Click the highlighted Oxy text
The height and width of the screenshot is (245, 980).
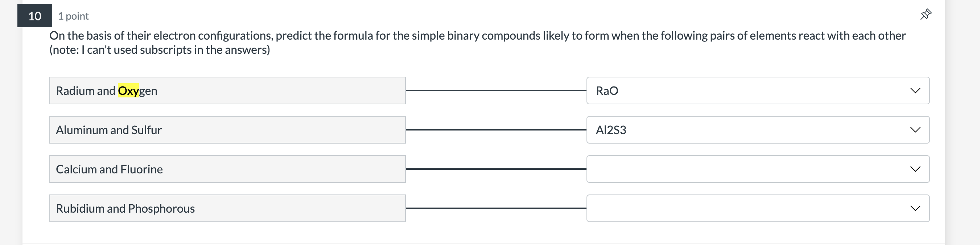129,90
